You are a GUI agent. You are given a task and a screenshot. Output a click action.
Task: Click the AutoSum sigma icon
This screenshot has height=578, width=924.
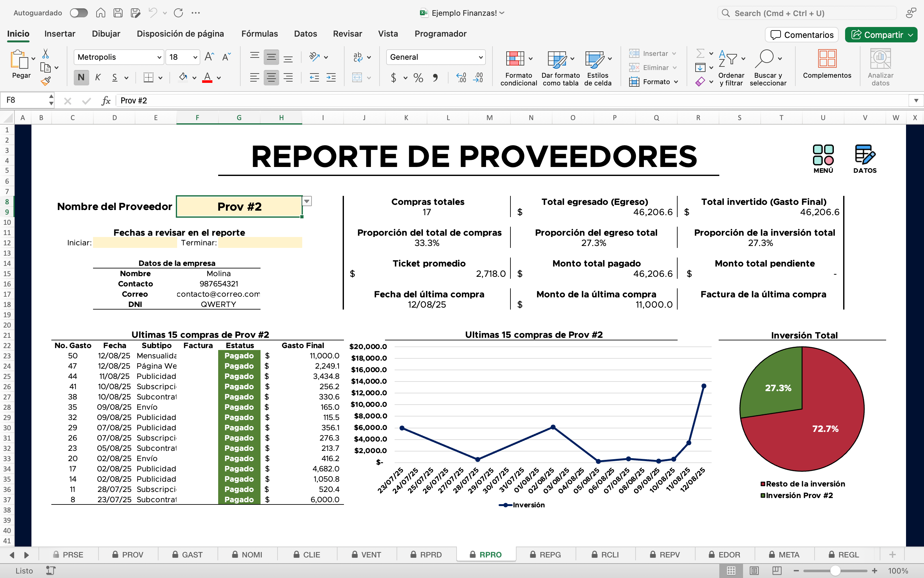coord(700,53)
